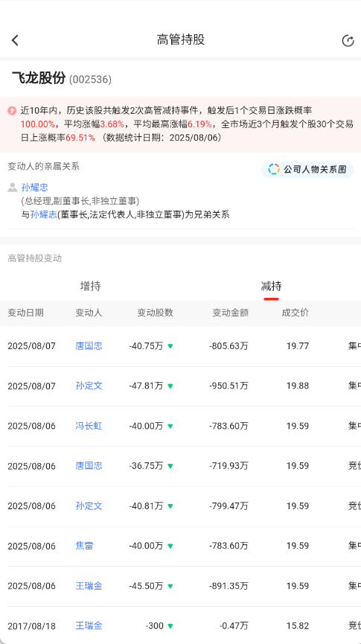Open the 公司人物关系图 button
The image size is (361, 644).
pyautogui.click(x=307, y=169)
